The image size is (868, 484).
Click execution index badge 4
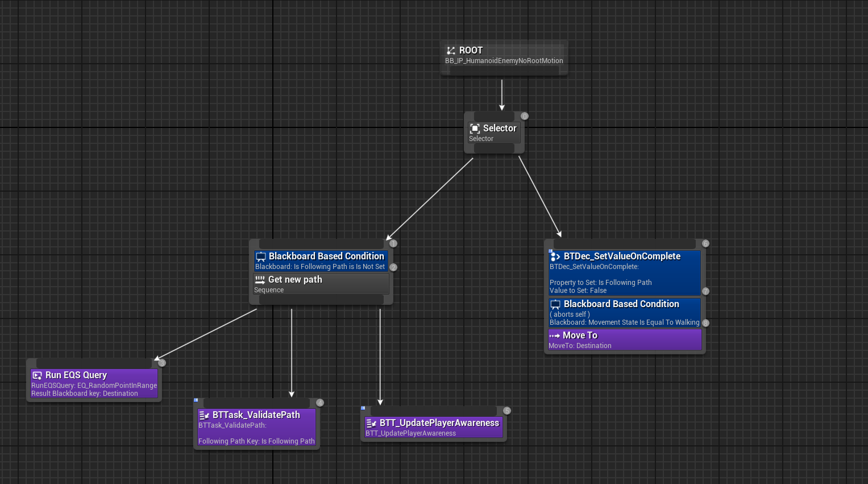320,403
